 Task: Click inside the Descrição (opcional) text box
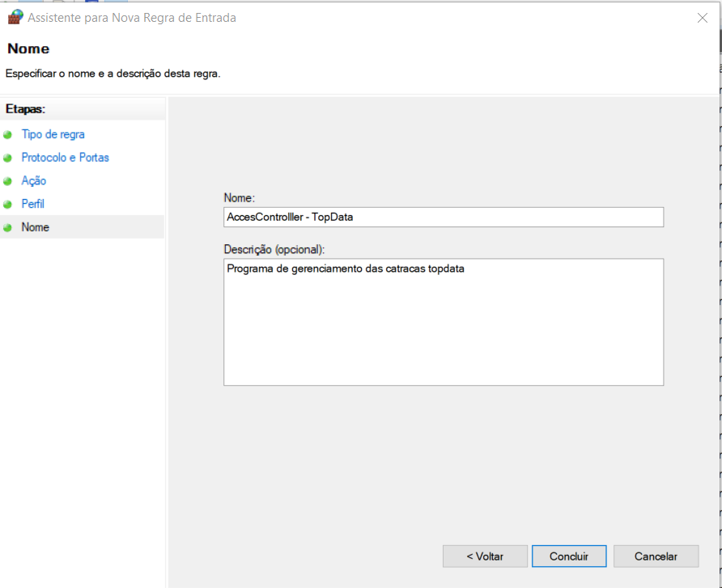(443, 322)
